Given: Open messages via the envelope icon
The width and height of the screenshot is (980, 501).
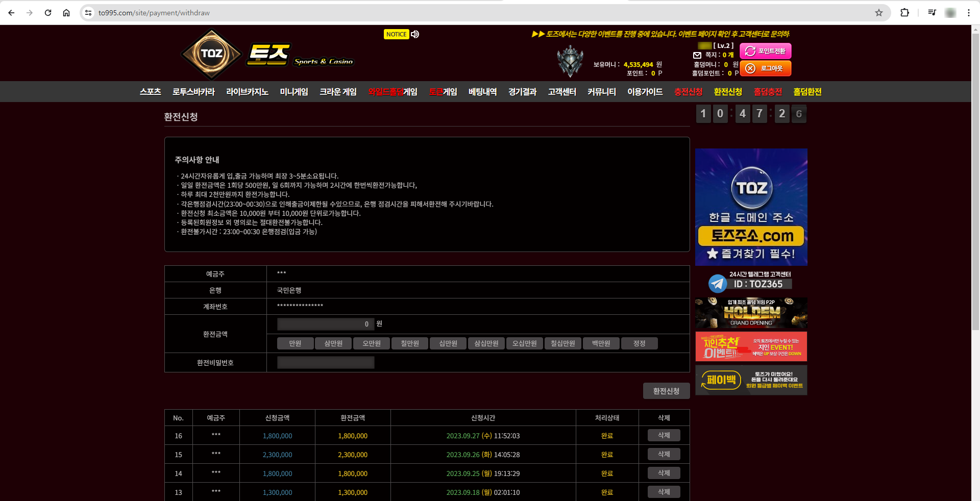Looking at the screenshot, I should 697,55.
